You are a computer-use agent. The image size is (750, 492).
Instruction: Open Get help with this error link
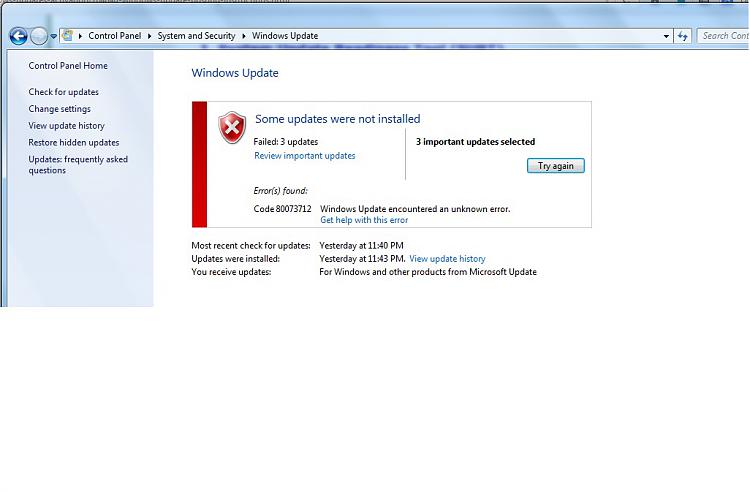tap(364, 220)
